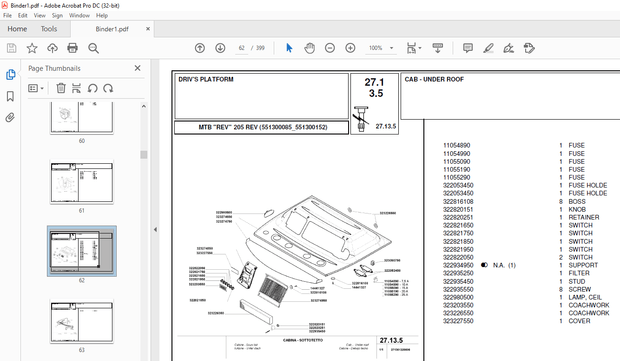Delete selected page trash icon

(61, 88)
